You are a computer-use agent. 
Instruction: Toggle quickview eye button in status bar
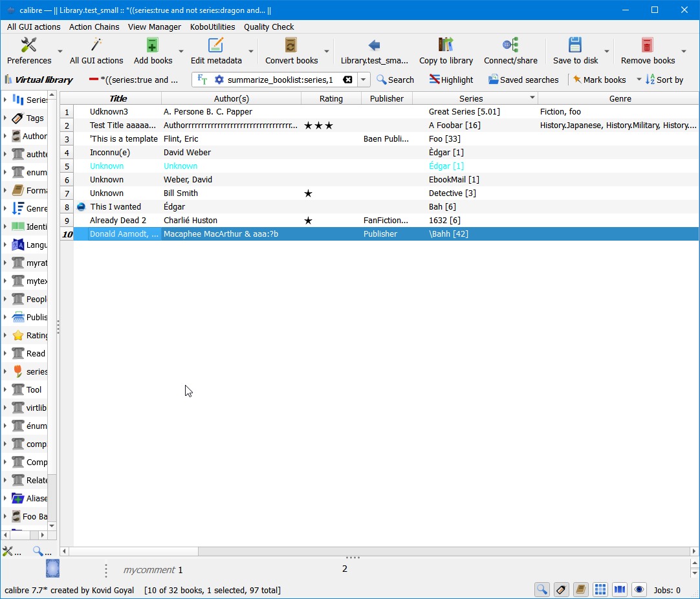tap(639, 590)
